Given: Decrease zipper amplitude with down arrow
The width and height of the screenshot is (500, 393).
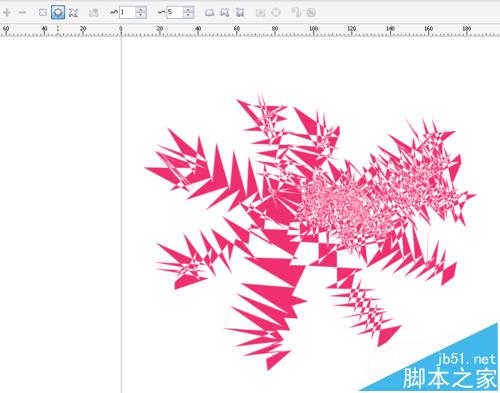Looking at the screenshot, I should [141, 15].
